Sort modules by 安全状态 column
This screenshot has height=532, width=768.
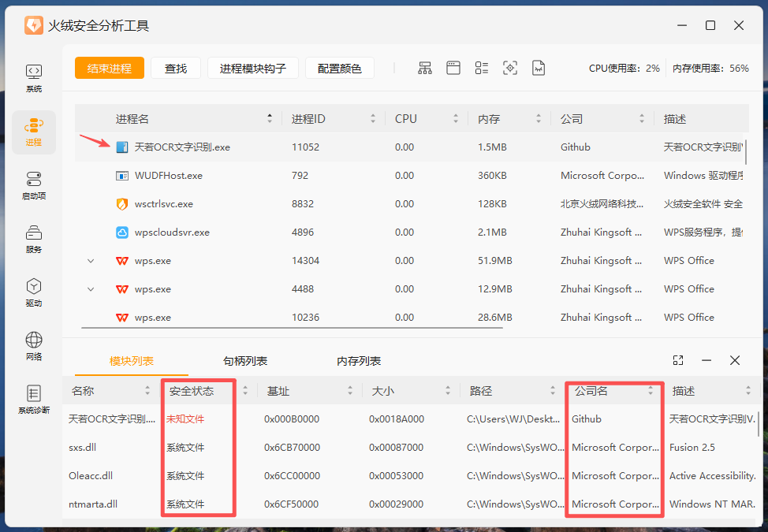(245, 391)
